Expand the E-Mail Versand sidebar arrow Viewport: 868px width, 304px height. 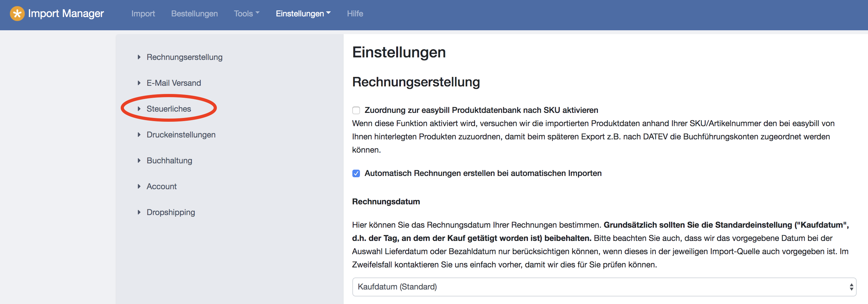point(139,83)
